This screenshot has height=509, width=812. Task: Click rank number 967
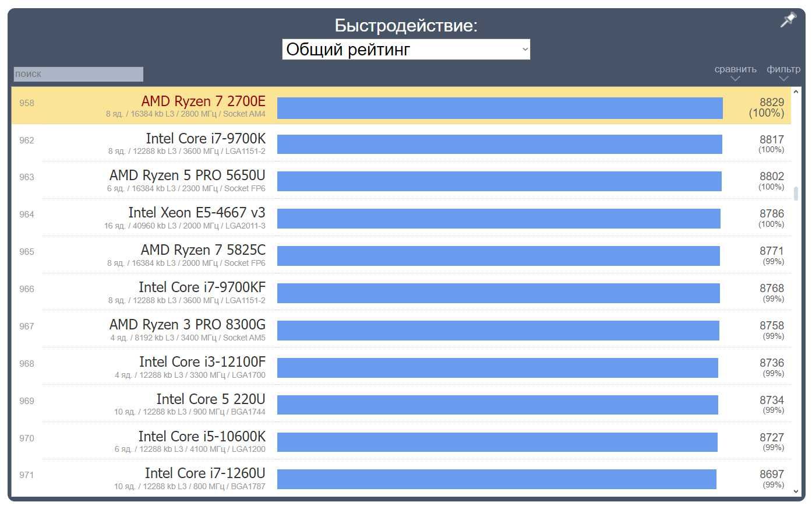(27, 327)
